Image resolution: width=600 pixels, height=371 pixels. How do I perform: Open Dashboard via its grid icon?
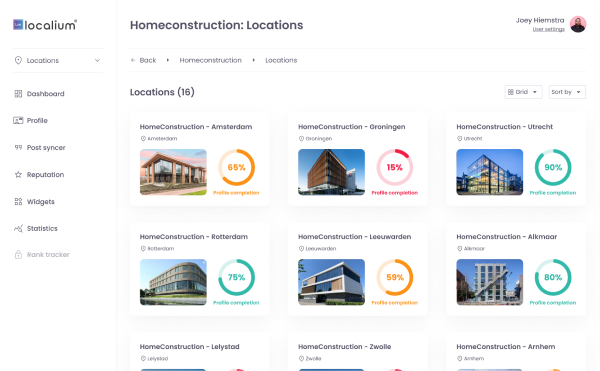pyautogui.click(x=18, y=94)
